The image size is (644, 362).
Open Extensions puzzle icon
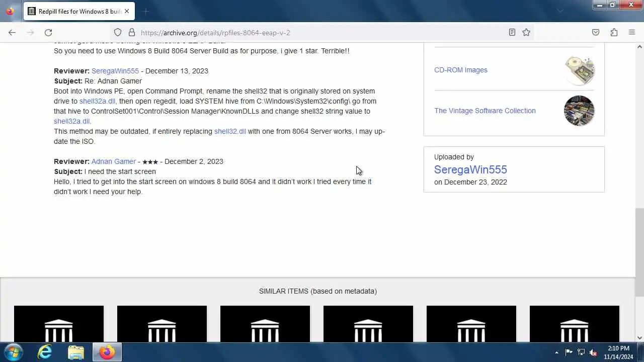pos(614,32)
